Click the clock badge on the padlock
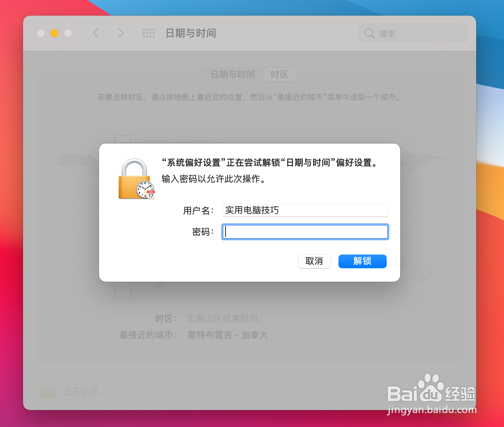 146,190
